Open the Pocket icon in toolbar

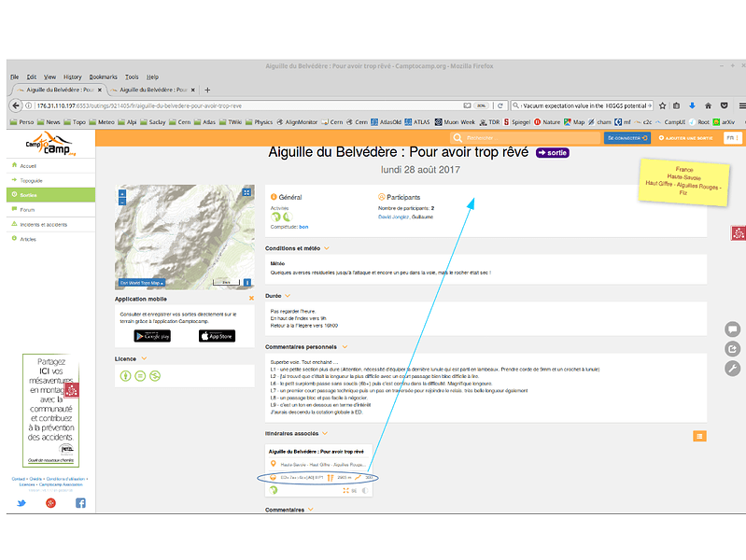pos(725,105)
